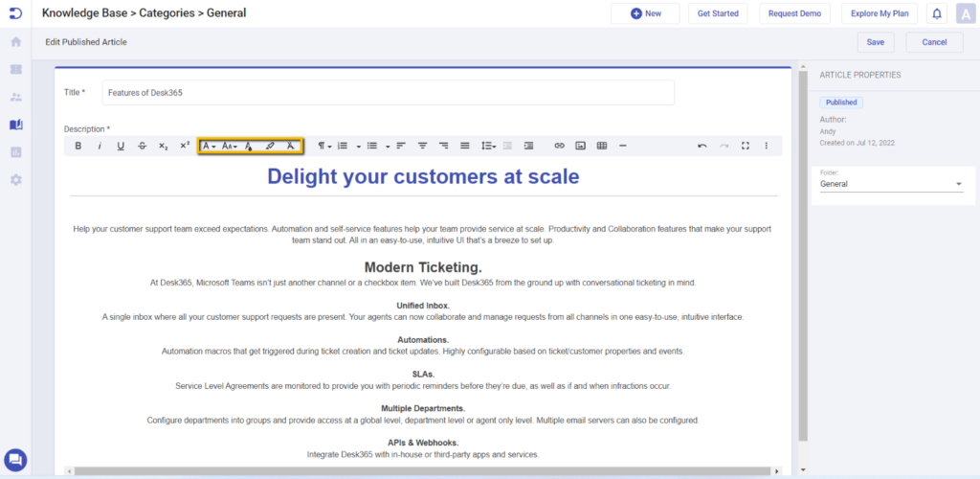
Task: Click the 'Multiple Departments.' subheading
Action: (x=423, y=409)
